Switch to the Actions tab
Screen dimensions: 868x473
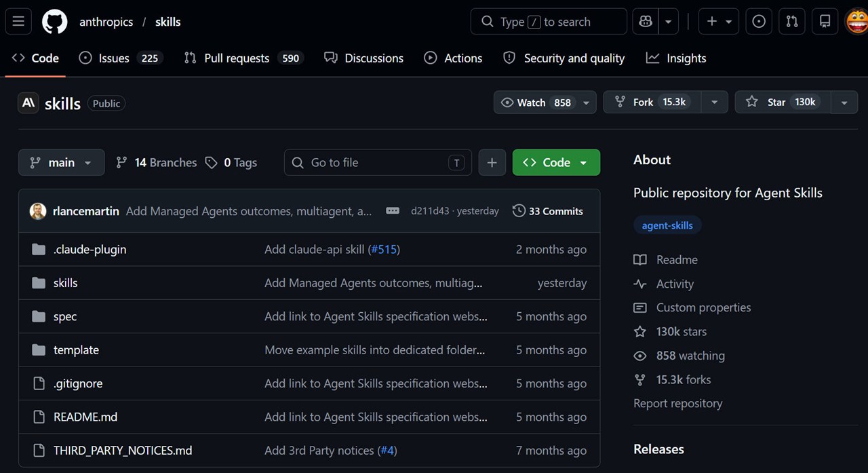453,58
